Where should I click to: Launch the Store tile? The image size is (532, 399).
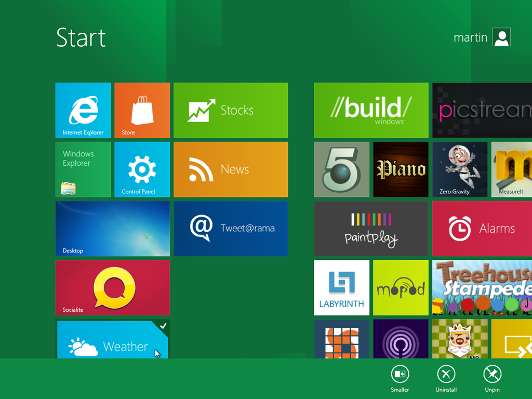pos(142,110)
